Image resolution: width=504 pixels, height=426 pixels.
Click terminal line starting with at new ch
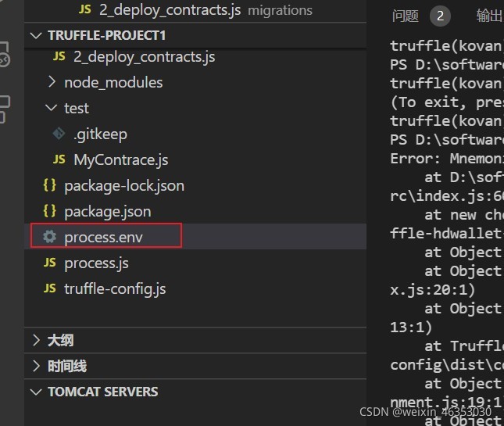coord(464,215)
